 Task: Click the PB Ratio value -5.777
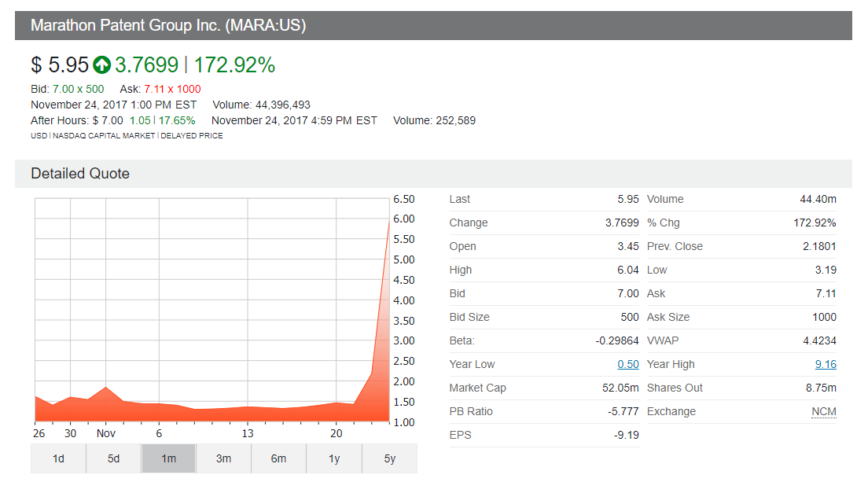[x=623, y=411]
